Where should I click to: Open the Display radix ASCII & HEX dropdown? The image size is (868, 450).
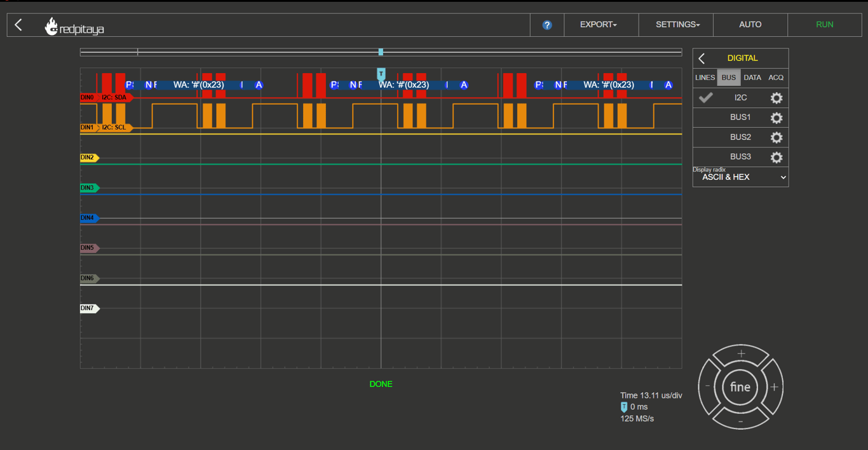click(x=741, y=177)
